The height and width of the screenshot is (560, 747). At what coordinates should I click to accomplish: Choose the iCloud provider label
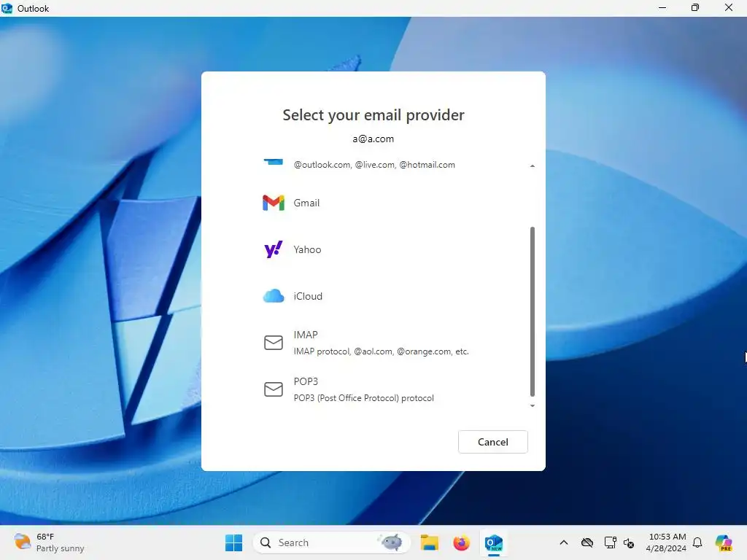point(308,296)
